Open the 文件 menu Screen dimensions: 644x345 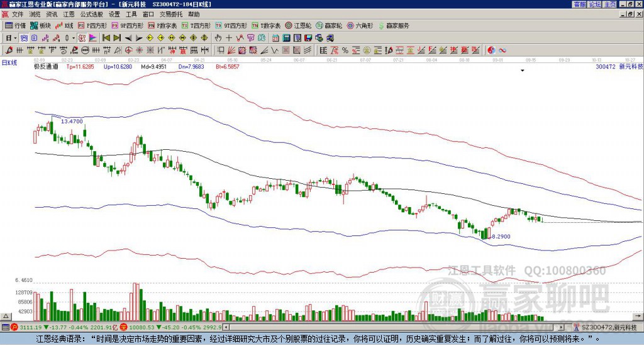tap(18, 14)
